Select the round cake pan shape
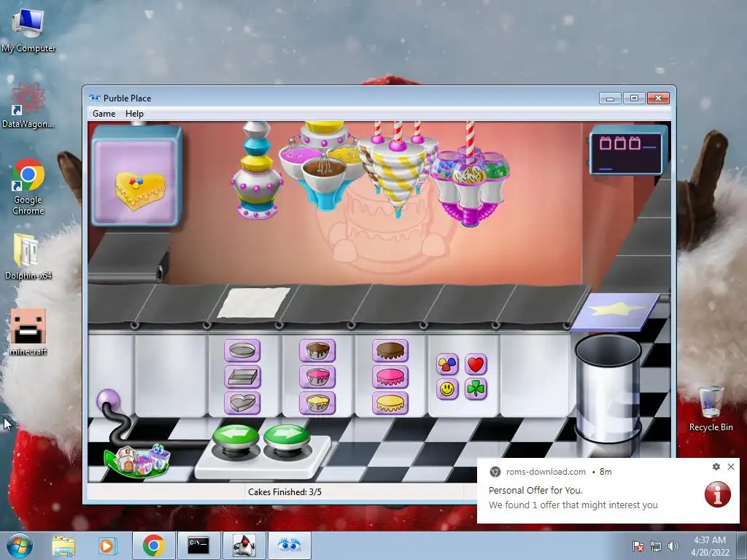 (242, 351)
